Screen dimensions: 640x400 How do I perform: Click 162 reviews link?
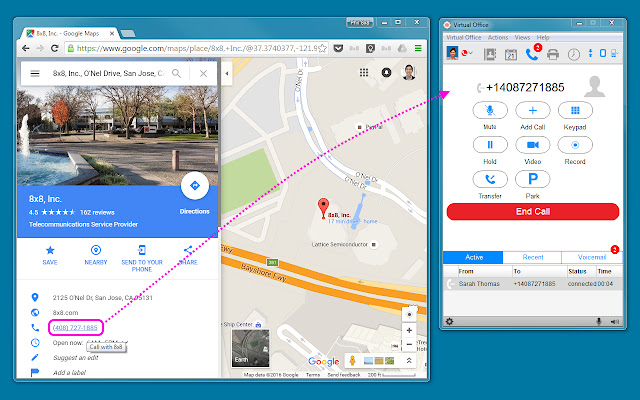(97, 212)
